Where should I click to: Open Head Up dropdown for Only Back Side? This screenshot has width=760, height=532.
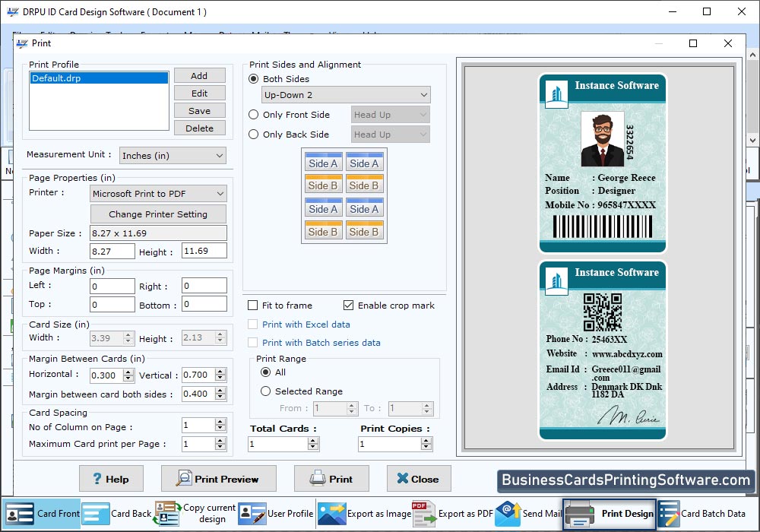click(x=390, y=135)
